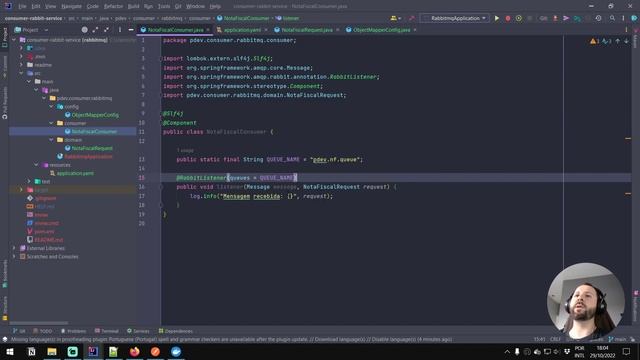
Task: Open the Build menu
Action: (133, 6)
